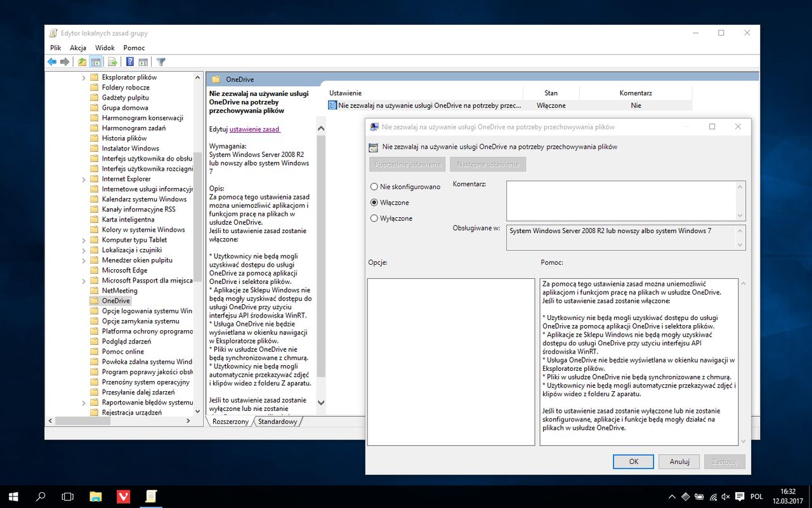Open Help via blue question mark icon
Image resolution: width=812 pixels, height=508 pixels.
(129, 62)
